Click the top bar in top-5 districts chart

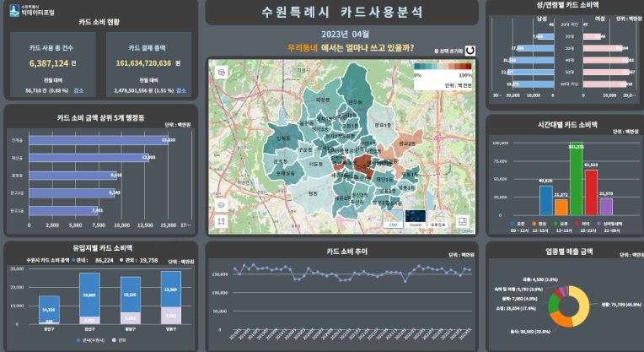[x=102, y=139]
